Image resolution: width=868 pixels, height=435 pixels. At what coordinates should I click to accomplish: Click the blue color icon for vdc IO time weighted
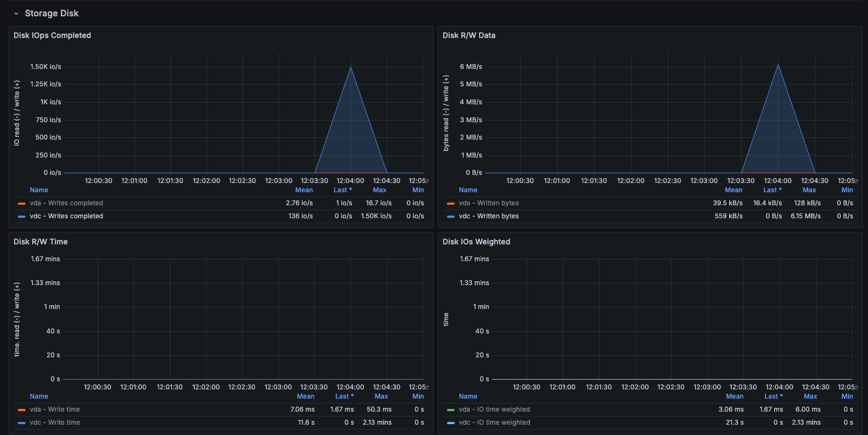coord(451,423)
